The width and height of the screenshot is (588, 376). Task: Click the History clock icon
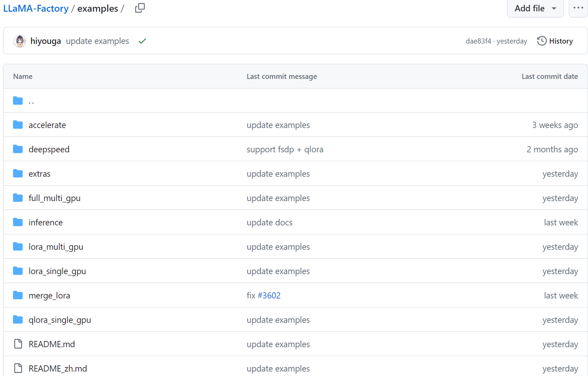pos(541,41)
